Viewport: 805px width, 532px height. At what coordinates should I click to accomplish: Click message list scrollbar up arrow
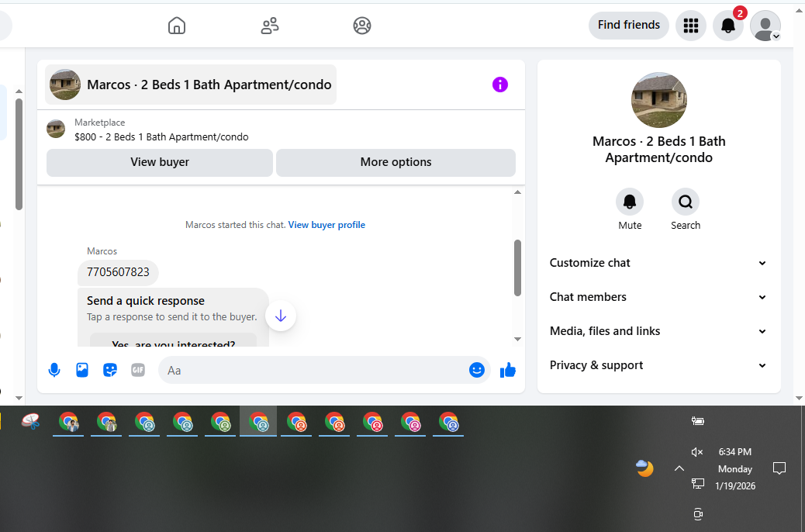(x=517, y=192)
